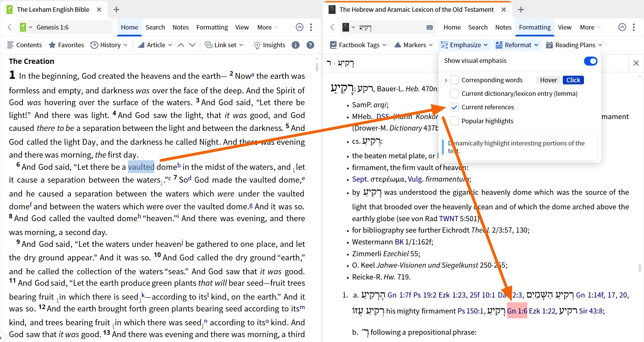Open Sept. abbreviation link
This screenshot has width=644, height=342.
tap(360, 179)
